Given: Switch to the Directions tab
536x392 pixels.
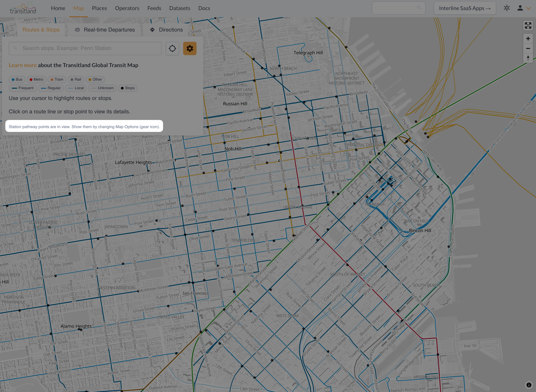Looking at the screenshot, I should [x=166, y=30].
